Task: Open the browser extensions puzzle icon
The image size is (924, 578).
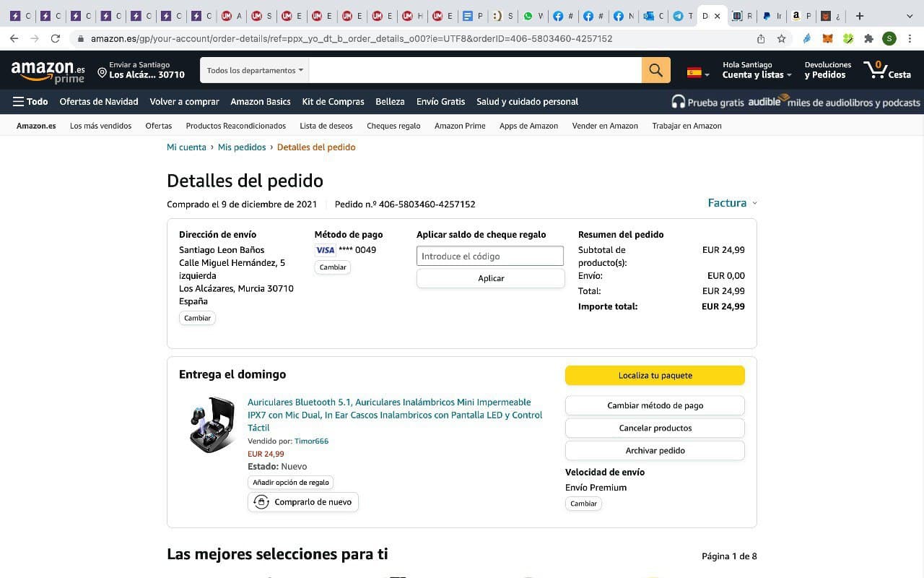Action: pos(868,38)
